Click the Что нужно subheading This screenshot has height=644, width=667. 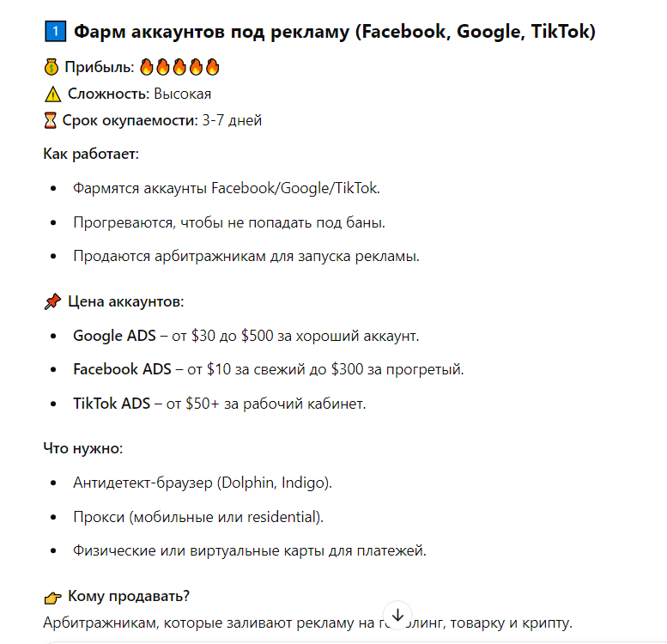[x=83, y=448]
